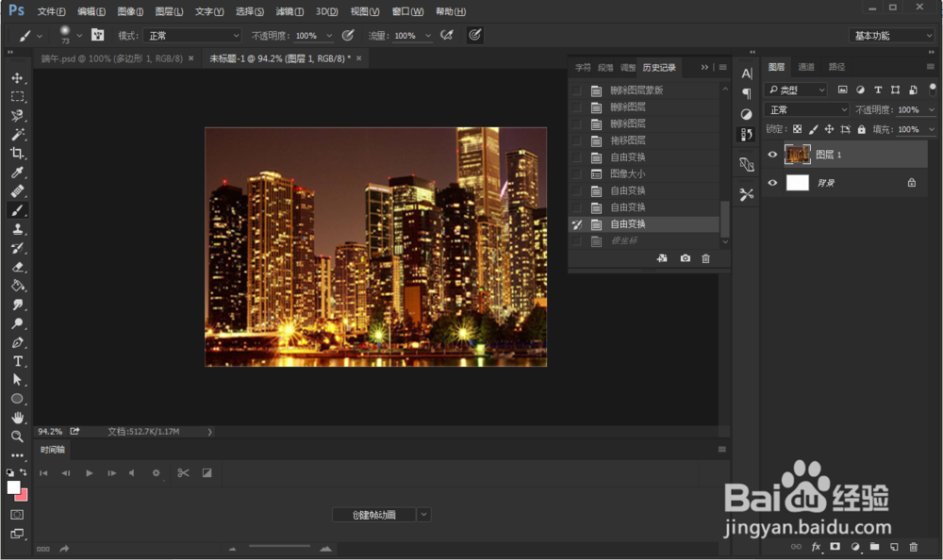Image resolution: width=943 pixels, height=560 pixels.
Task: Select the Eyedropper tool
Action: point(17,173)
